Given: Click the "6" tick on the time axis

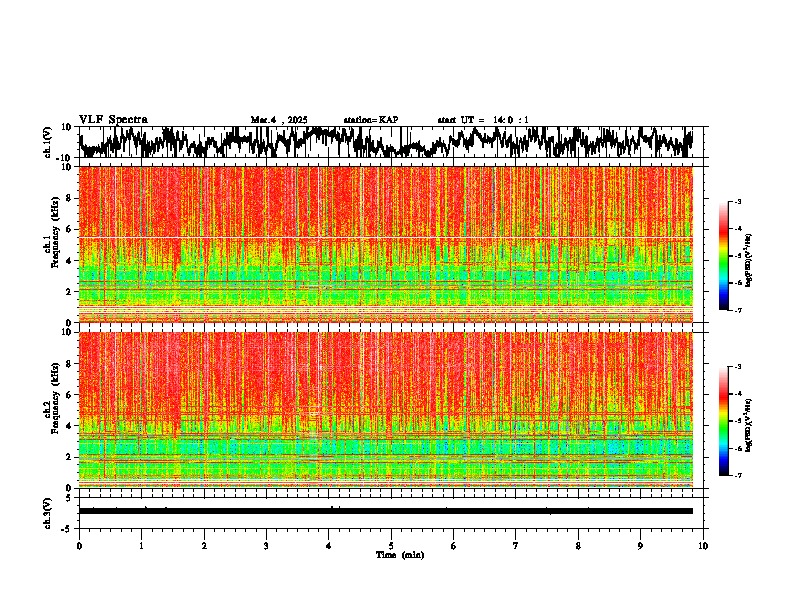Looking at the screenshot, I should coord(454,546).
